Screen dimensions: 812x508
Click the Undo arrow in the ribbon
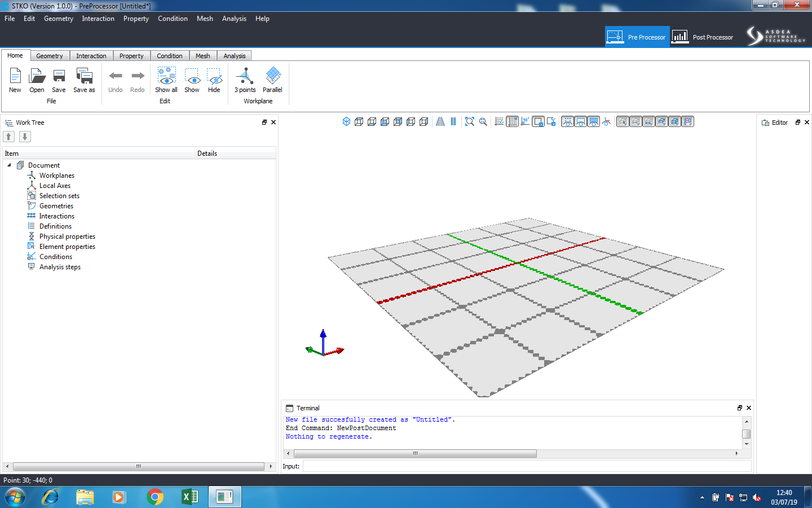[116, 76]
